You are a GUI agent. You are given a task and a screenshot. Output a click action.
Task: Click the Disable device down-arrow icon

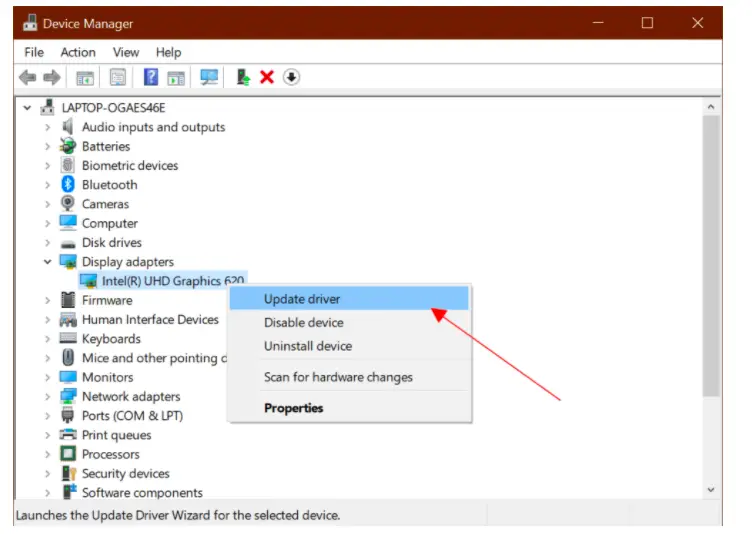click(x=291, y=77)
